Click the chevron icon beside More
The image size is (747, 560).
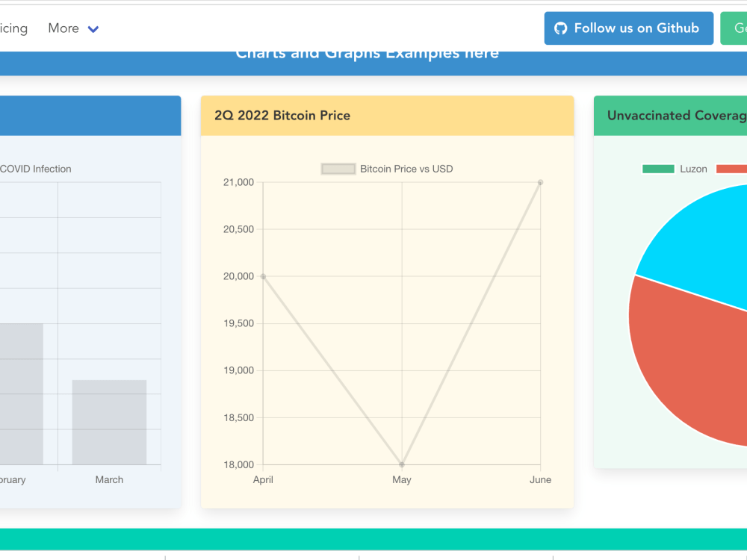coord(93,28)
